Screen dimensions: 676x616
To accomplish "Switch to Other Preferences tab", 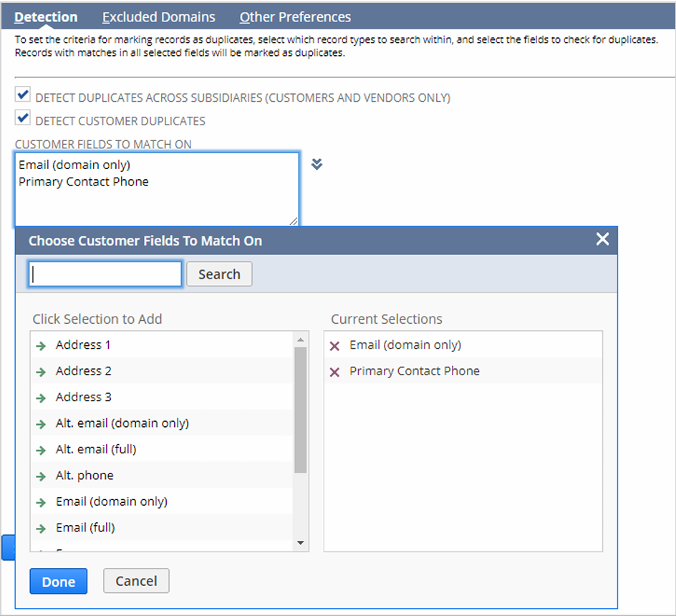I will point(295,16).
